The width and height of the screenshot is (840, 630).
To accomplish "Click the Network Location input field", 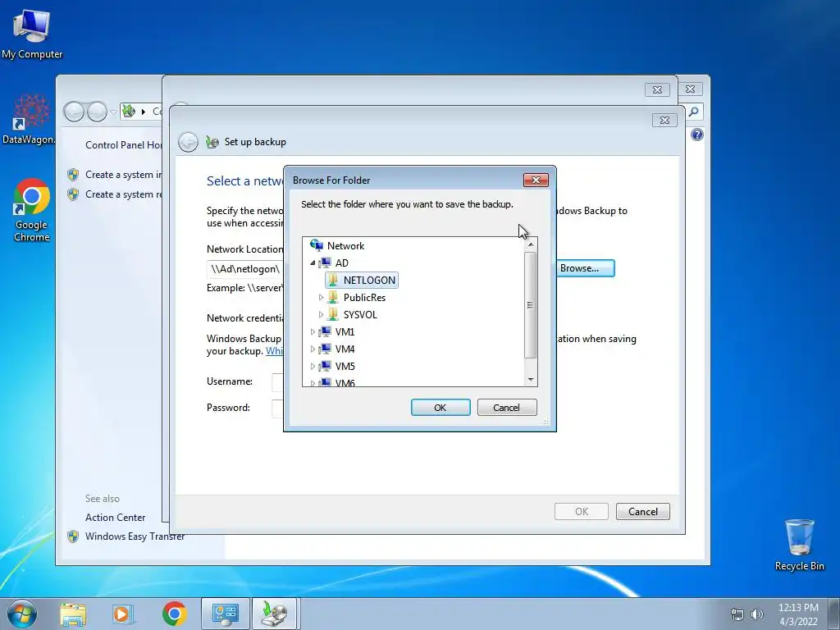I will (245, 269).
